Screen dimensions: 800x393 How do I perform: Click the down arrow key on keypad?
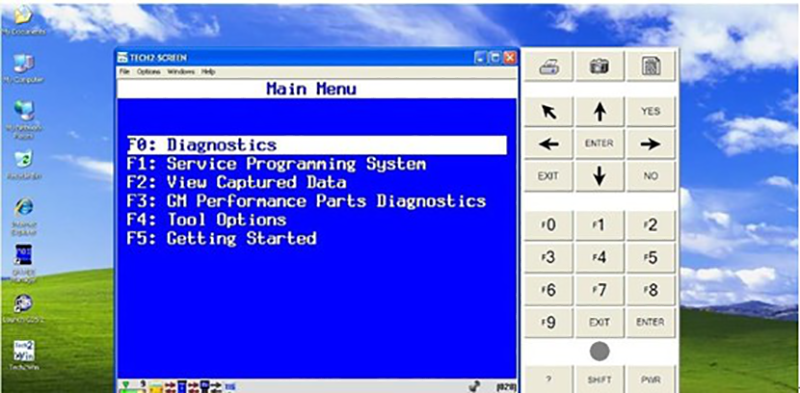[599, 176]
